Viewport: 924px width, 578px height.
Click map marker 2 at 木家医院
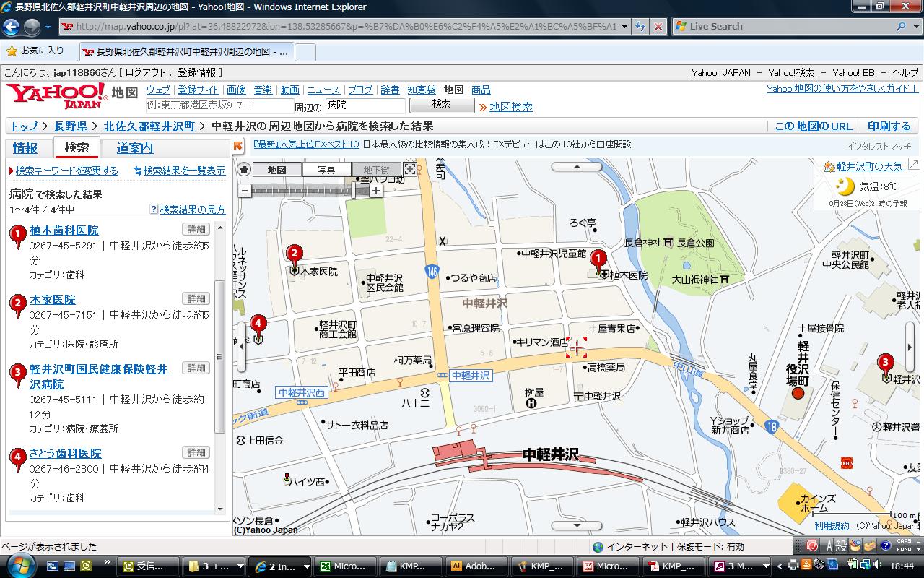tap(294, 256)
